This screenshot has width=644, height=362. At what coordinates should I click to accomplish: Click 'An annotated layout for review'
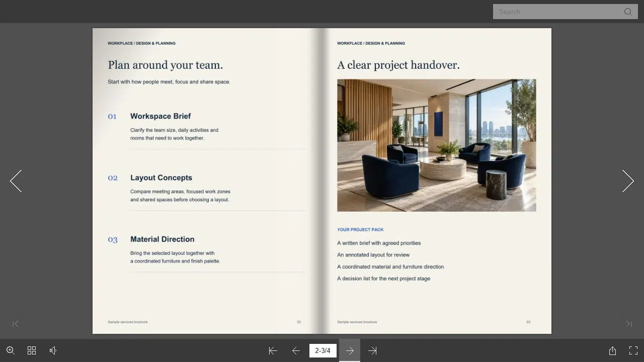(373, 255)
